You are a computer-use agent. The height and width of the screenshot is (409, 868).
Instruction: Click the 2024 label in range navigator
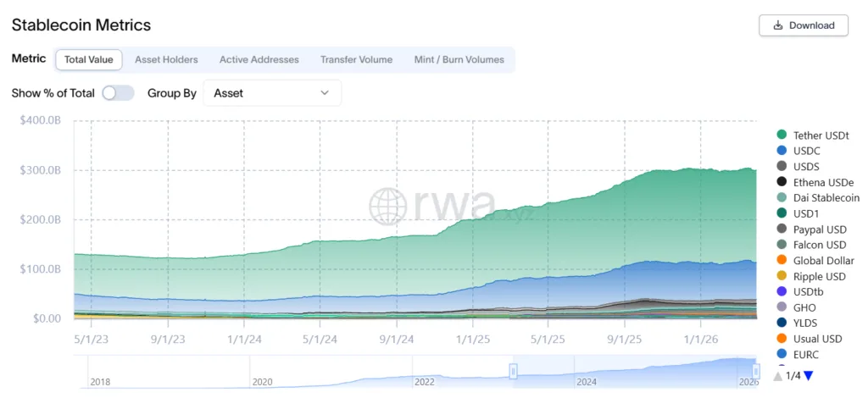587,382
